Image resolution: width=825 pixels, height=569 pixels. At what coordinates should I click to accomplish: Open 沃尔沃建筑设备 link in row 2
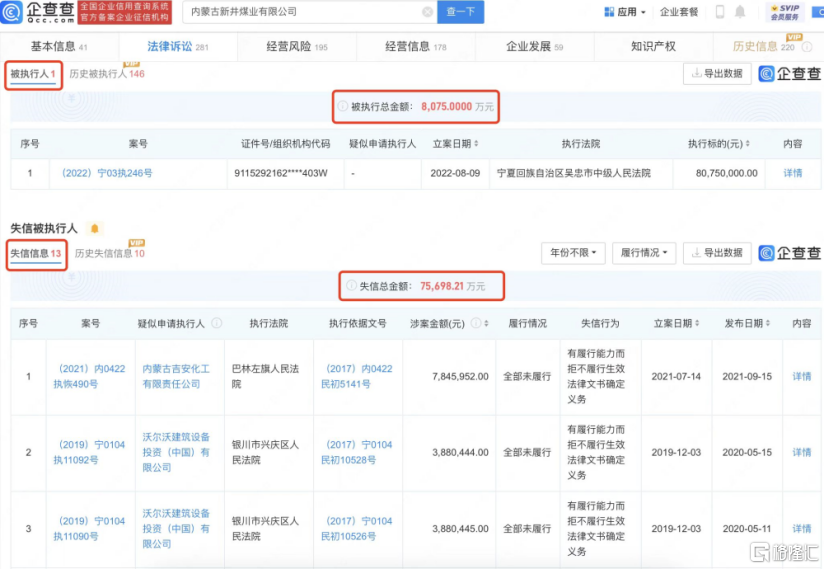click(x=176, y=452)
